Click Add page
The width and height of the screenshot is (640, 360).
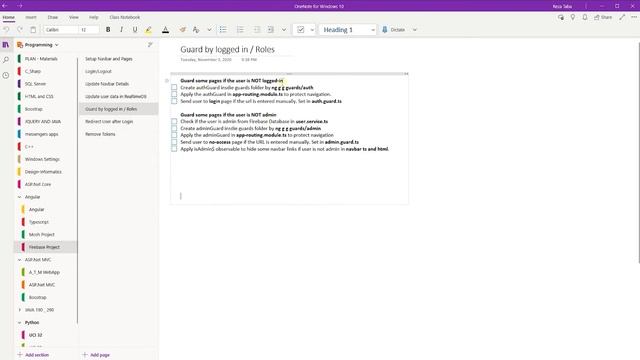(x=96, y=355)
